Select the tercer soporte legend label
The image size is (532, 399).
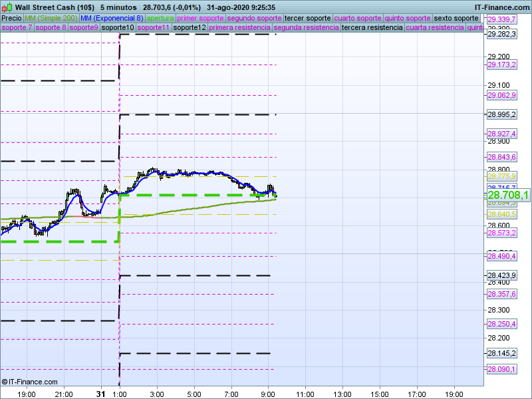click(307, 18)
